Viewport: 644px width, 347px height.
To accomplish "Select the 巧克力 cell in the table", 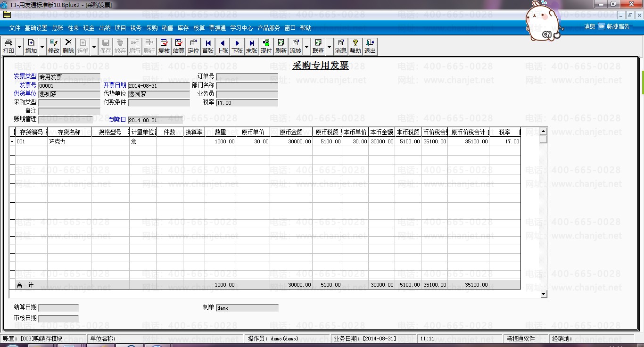I will click(69, 141).
